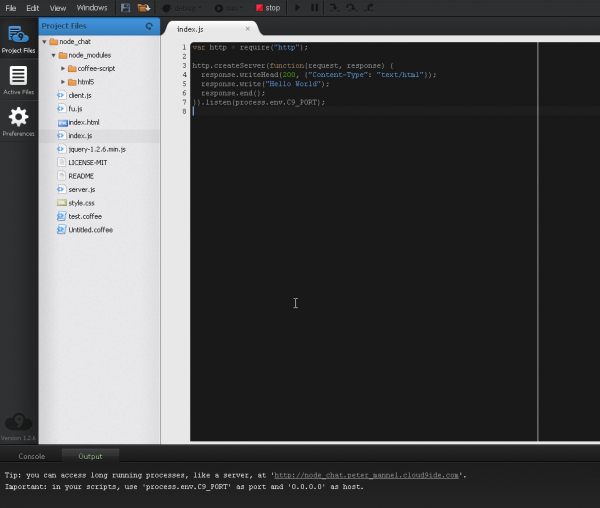The width and height of the screenshot is (600, 508).
Task: Refresh the Project Files tree
Action: 149,26
